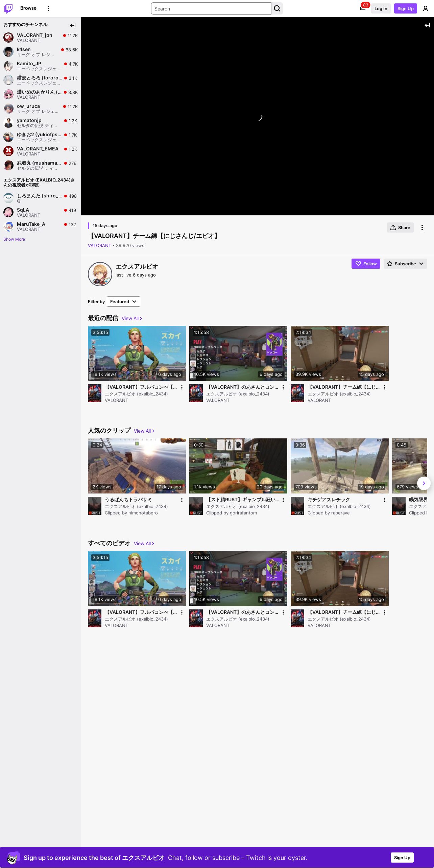Viewport: 434px width, 868px height.
Task: Play the 0:36 clip thumbnail
Action: point(340,466)
